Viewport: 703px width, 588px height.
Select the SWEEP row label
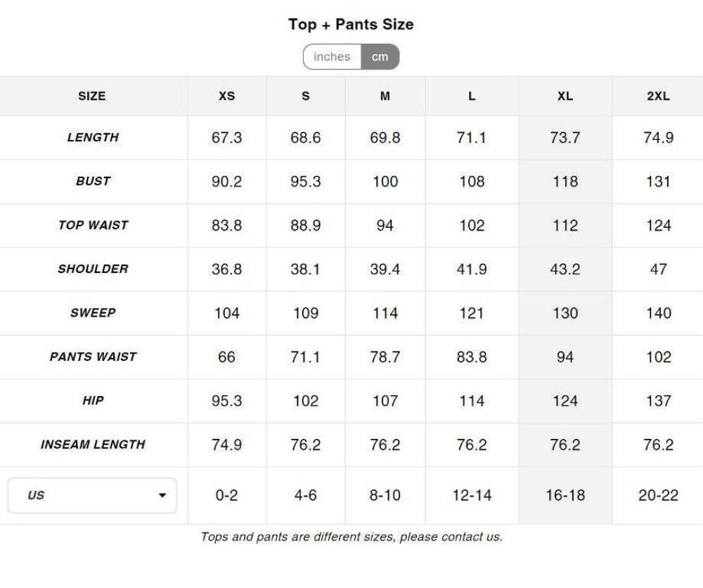93,312
